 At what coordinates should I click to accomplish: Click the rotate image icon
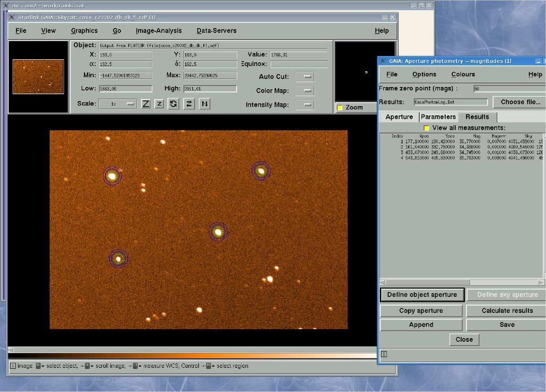pyautogui.click(x=173, y=103)
